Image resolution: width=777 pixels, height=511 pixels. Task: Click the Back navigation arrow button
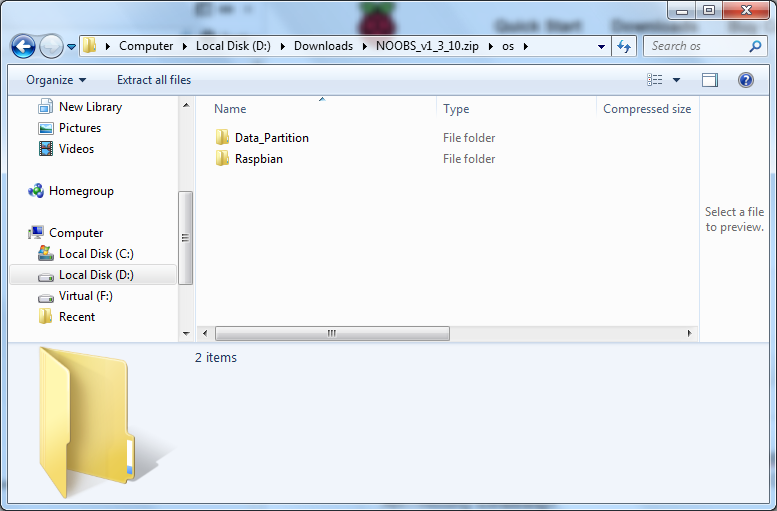(23, 46)
